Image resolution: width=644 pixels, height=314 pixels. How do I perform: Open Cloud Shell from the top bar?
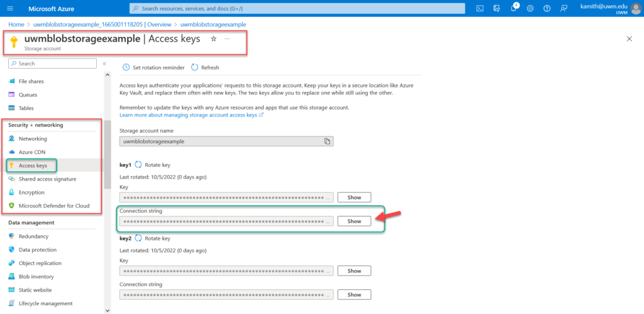coord(480,8)
